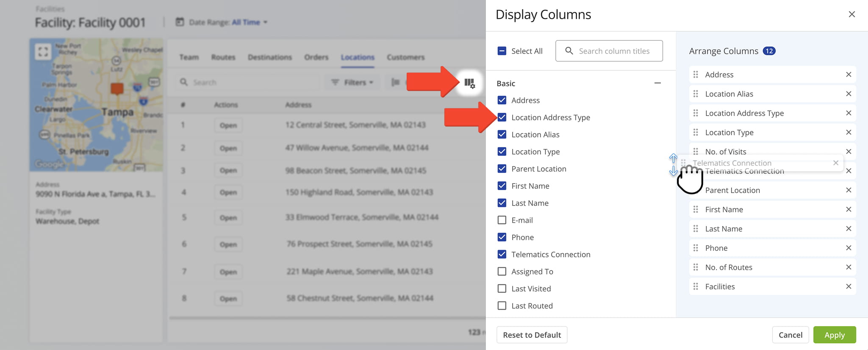Close the Display Columns panel
Viewport: 868px width, 350px height.
851,14
